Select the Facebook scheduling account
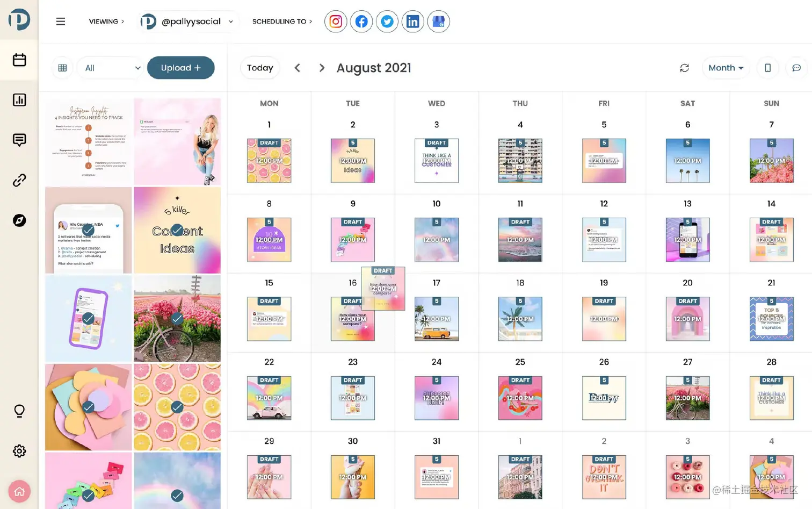812x509 pixels. click(x=361, y=21)
